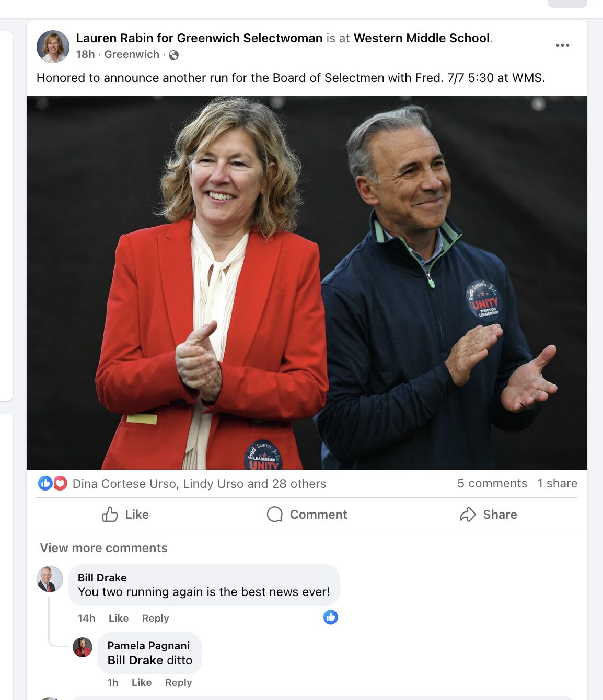This screenshot has width=603, height=700.
Task: Click the red heart reaction icon
Action: coord(61,483)
